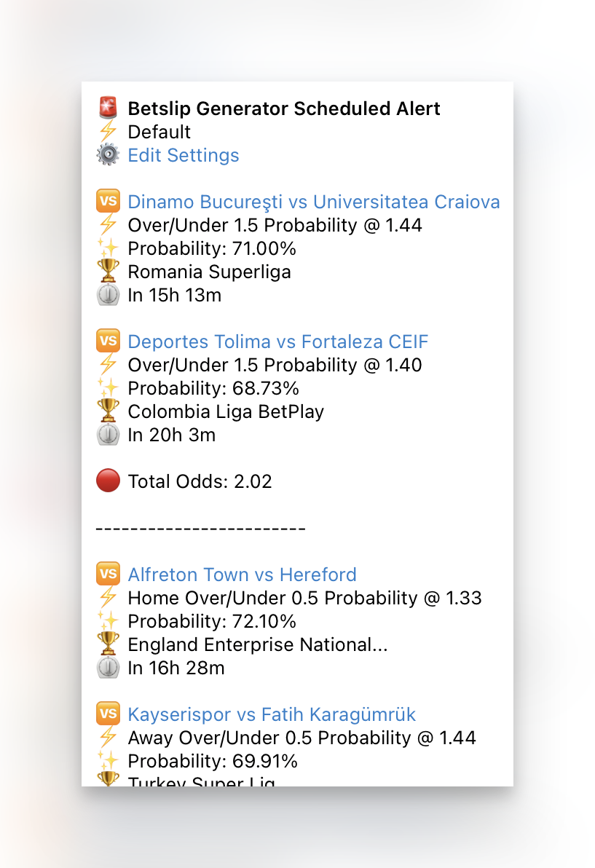Open Alfreton Town vs Hereford match
Viewport: 595px width, 868px height.
(242, 575)
